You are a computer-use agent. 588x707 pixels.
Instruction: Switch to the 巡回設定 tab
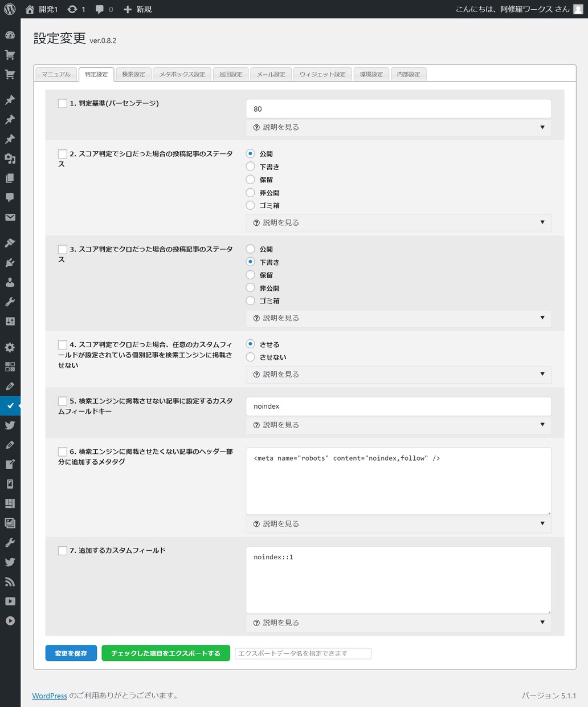(231, 74)
